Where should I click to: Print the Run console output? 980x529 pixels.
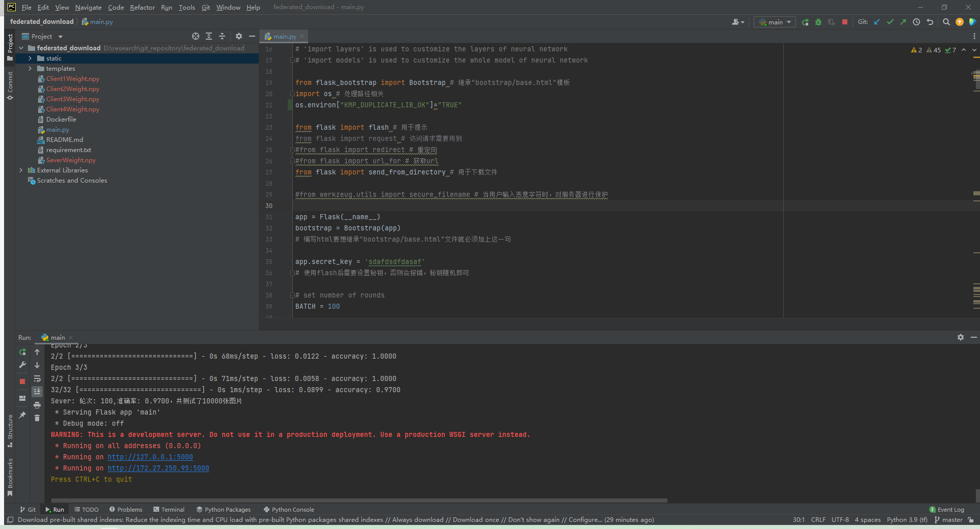tap(37, 405)
